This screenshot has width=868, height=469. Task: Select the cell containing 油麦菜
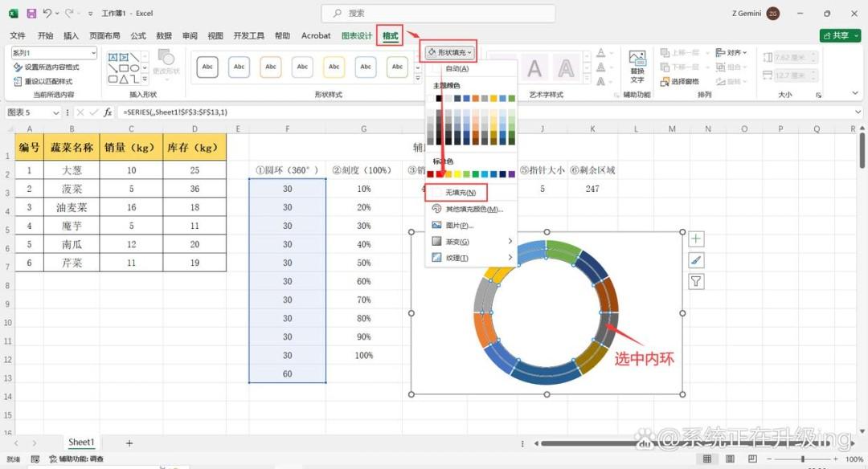pyautogui.click(x=72, y=207)
